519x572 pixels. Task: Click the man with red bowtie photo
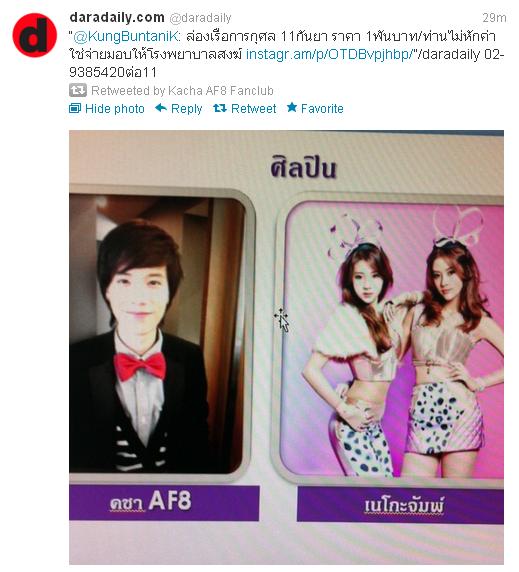pos(157,334)
